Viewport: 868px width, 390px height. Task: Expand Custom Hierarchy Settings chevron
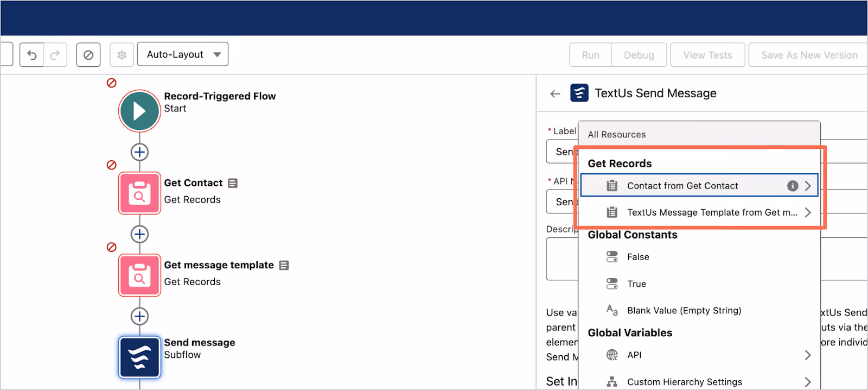808,382
